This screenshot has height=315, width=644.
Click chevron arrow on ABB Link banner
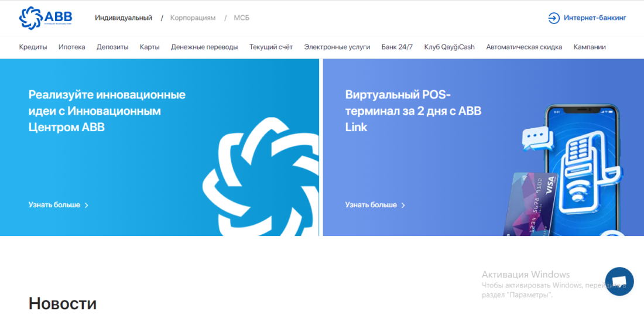point(403,206)
